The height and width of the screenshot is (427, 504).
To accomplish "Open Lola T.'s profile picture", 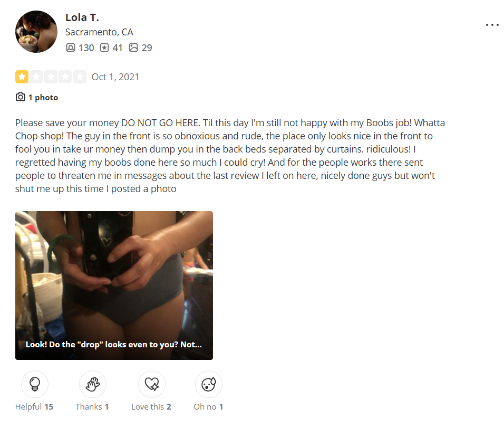I will tap(36, 32).
